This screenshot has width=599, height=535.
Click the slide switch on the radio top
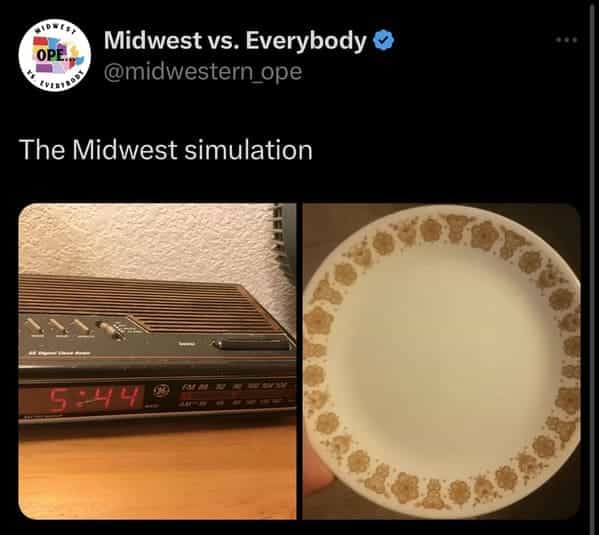coord(110,330)
